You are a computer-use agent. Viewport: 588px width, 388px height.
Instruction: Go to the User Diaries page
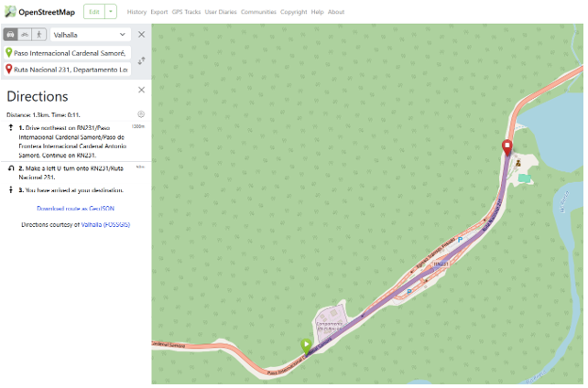click(x=221, y=12)
